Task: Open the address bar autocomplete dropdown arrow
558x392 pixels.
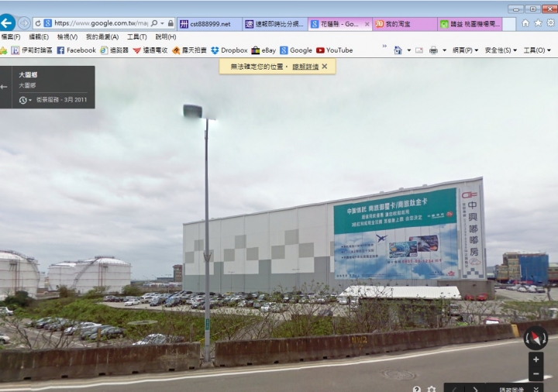Action: coord(162,23)
